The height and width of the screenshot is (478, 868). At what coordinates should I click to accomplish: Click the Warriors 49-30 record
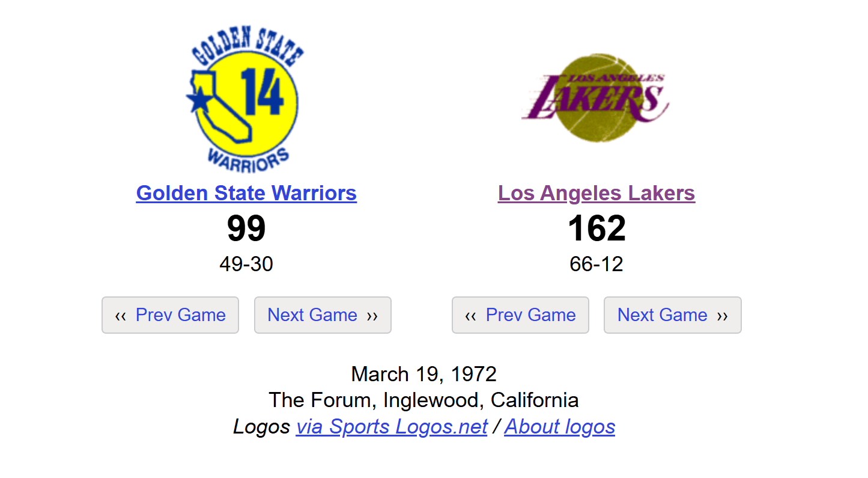click(x=246, y=264)
